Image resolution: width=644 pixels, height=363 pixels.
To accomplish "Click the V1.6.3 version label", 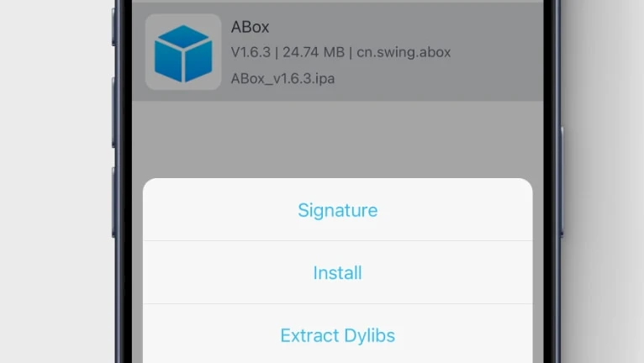I will (x=251, y=52).
